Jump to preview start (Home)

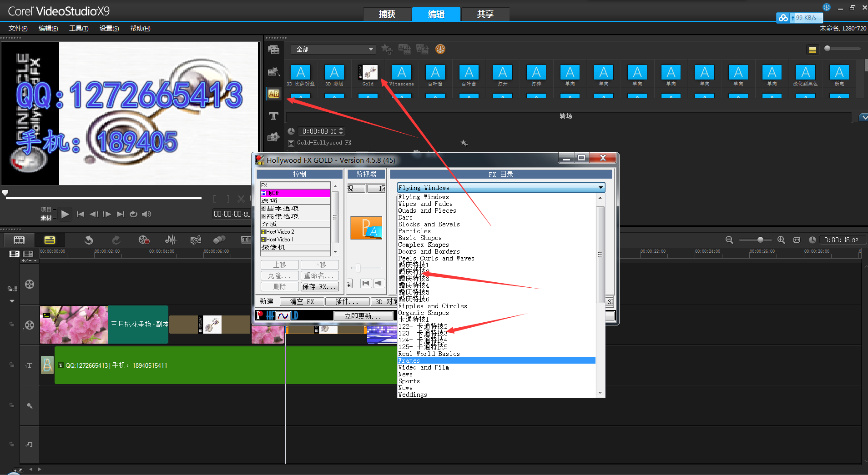tap(81, 214)
